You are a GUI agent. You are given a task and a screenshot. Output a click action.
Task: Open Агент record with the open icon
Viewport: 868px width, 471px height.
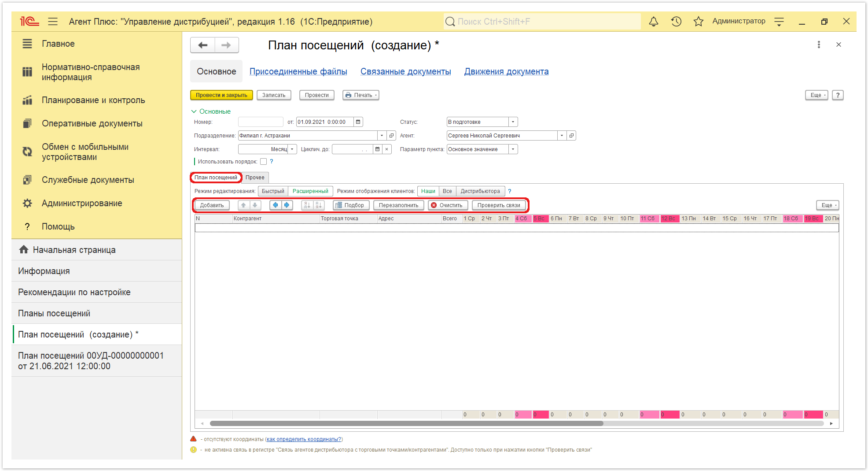(x=571, y=136)
